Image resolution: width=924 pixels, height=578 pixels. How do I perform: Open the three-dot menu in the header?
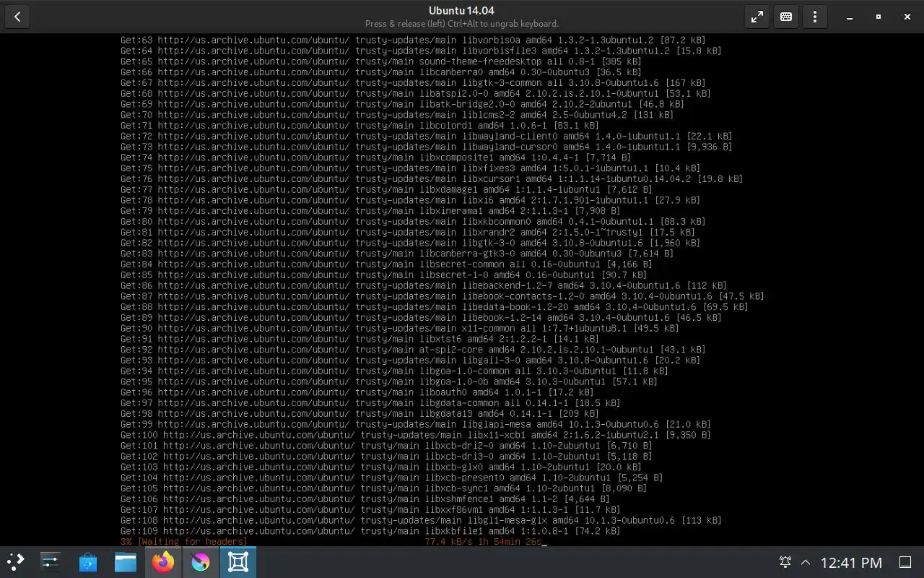[x=815, y=17]
